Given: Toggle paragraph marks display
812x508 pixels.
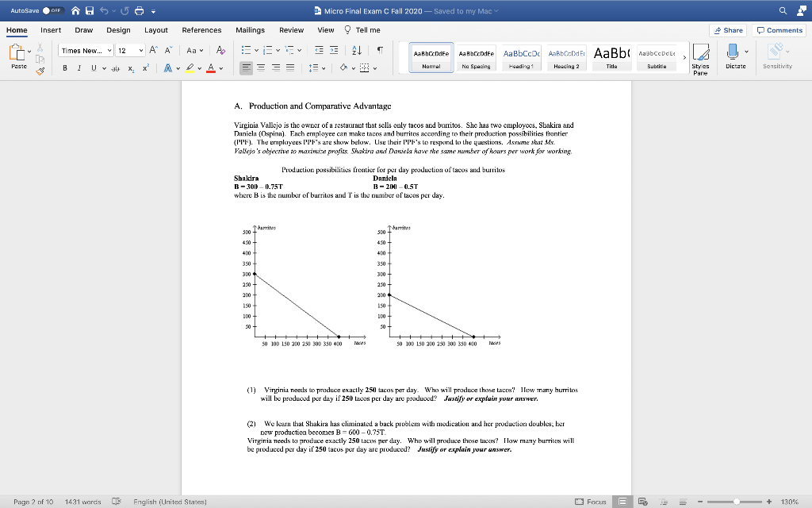Looking at the screenshot, I should (x=380, y=50).
